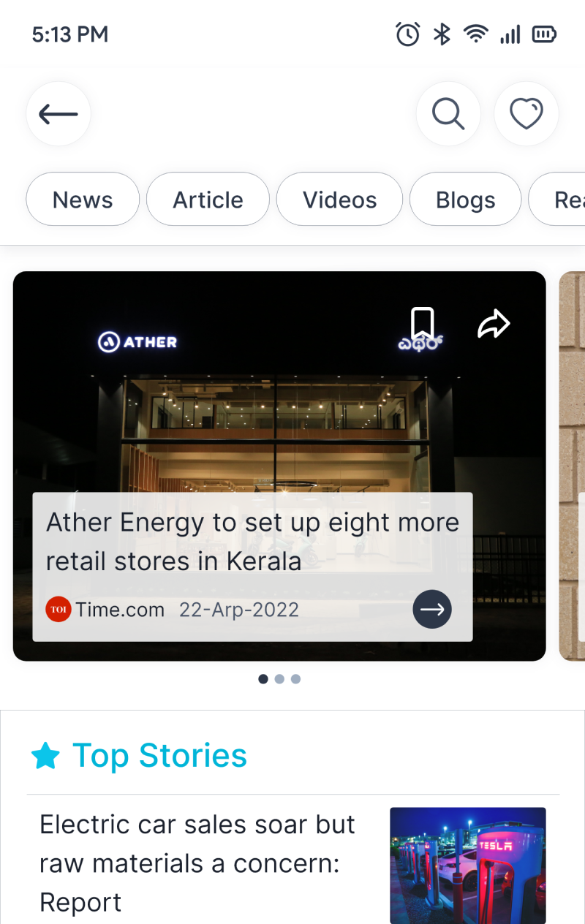The height and width of the screenshot is (924, 585).
Task: Open favorites with the heart icon
Action: [526, 114]
